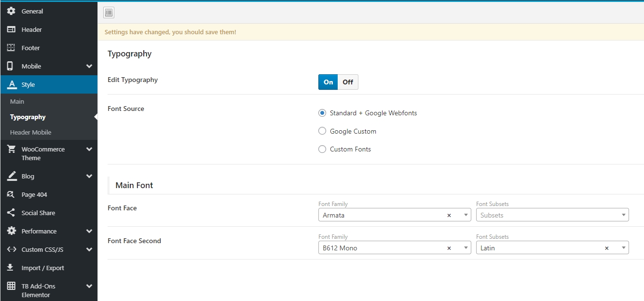Image resolution: width=644 pixels, height=301 pixels.
Task: Click the Import / Export download icon
Action: [11, 268]
